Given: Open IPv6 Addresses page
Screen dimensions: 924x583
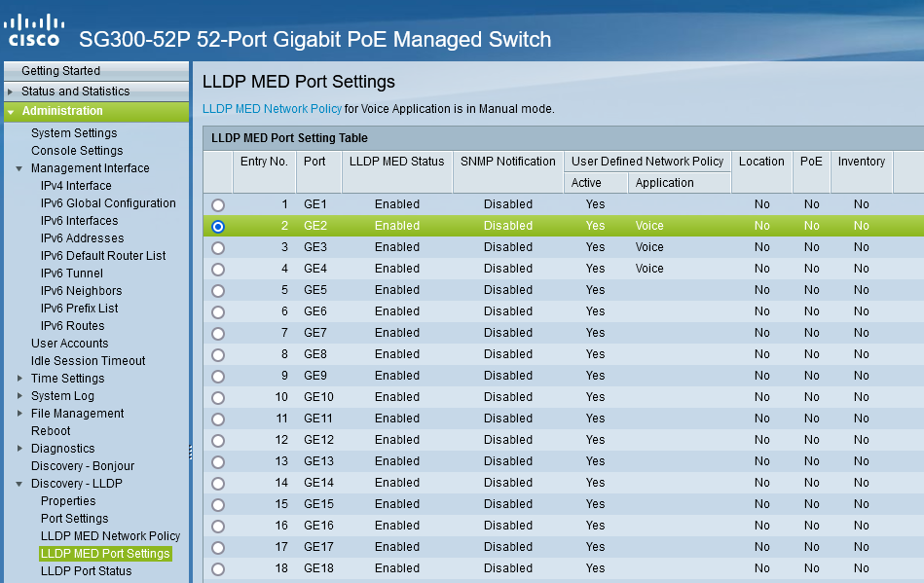Looking at the screenshot, I should (82, 238).
